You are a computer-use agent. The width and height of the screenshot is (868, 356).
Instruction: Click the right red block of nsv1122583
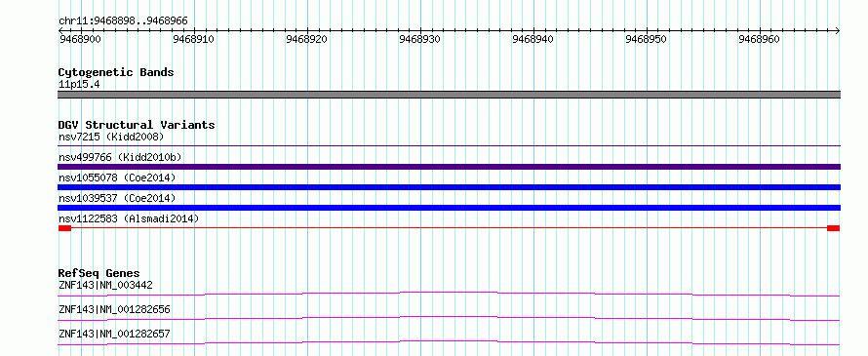(x=833, y=228)
